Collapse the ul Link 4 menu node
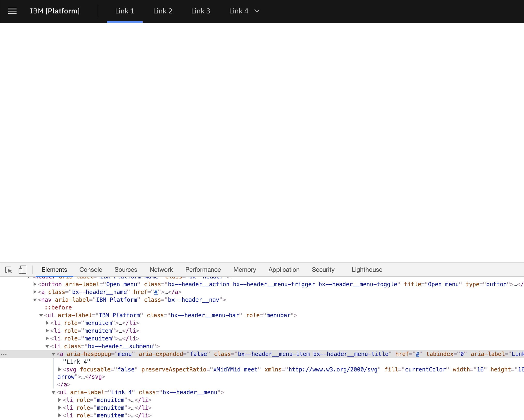Image resolution: width=524 pixels, height=420 pixels. 53,392
